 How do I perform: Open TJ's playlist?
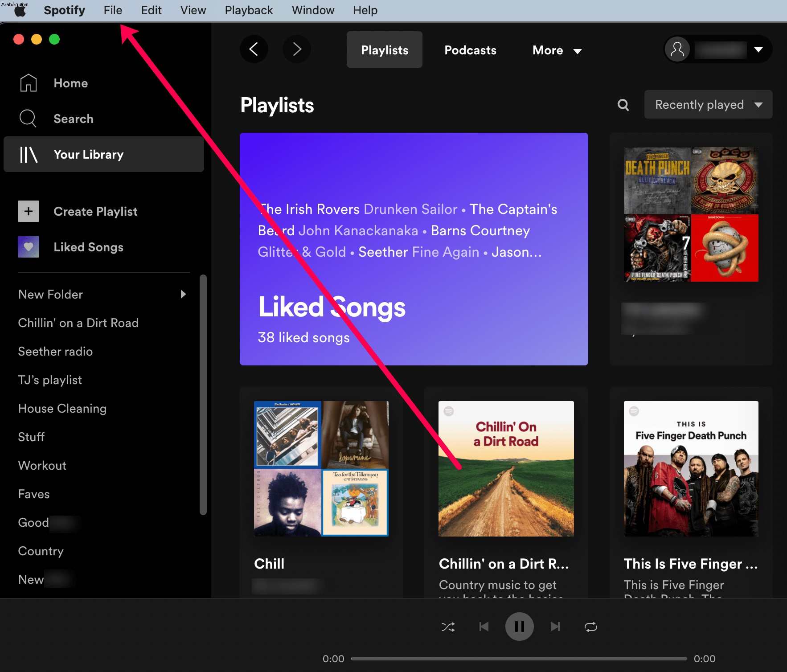tap(50, 380)
